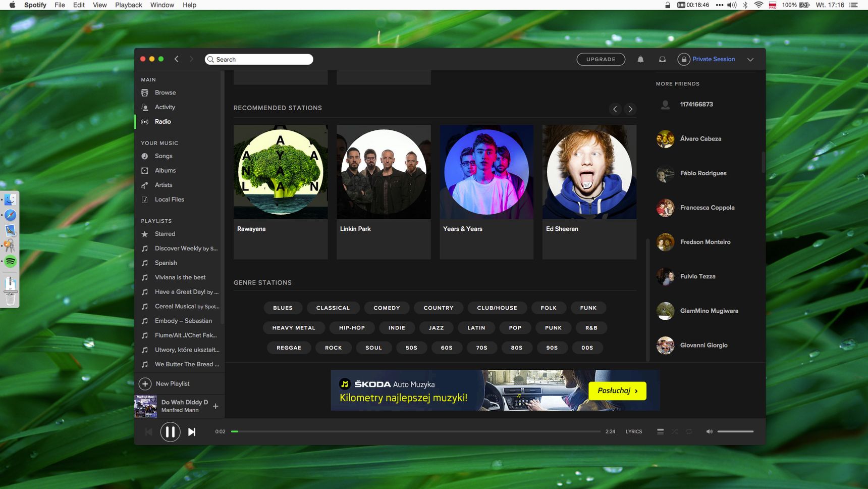Screen dimensions: 868x489
Task: Start the 00s genre station
Action: coord(587,348)
